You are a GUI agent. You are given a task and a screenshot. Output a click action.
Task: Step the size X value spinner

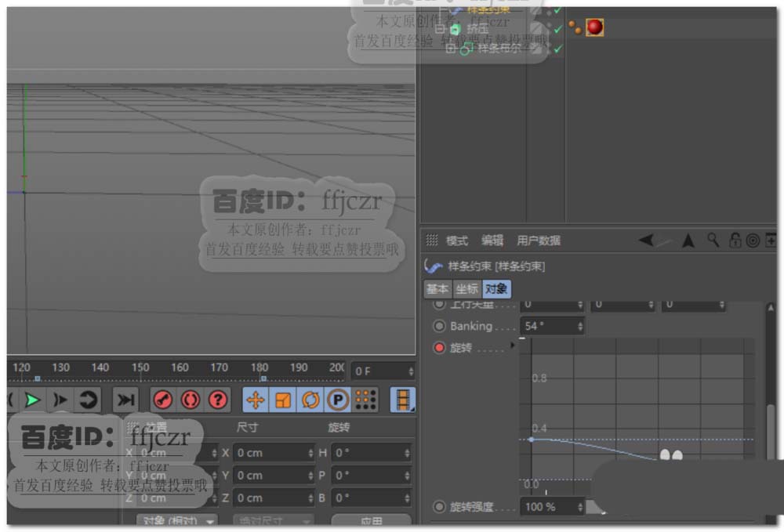(310, 453)
